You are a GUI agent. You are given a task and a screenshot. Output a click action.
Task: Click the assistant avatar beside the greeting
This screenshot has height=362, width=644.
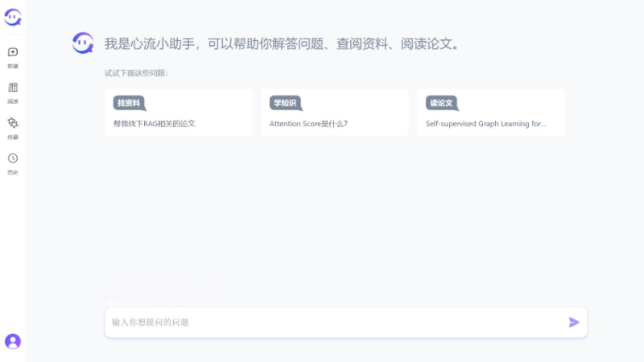coord(83,43)
